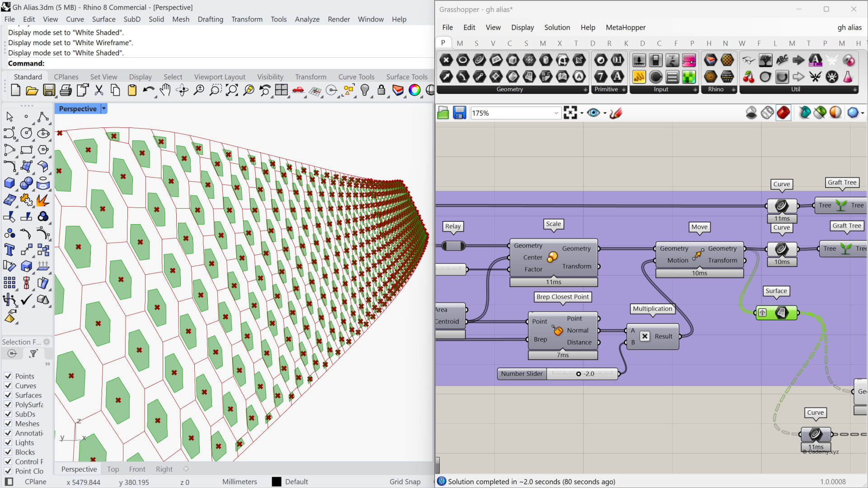The image size is (868, 488).
Task: Open the Perspective viewport dropdown arrow
Action: pos(104,109)
